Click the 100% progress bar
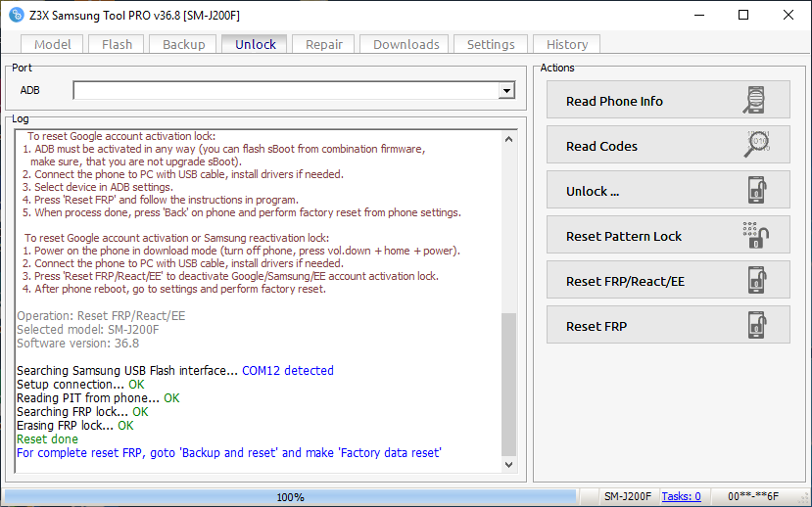Image resolution: width=812 pixels, height=507 pixels. (x=290, y=497)
